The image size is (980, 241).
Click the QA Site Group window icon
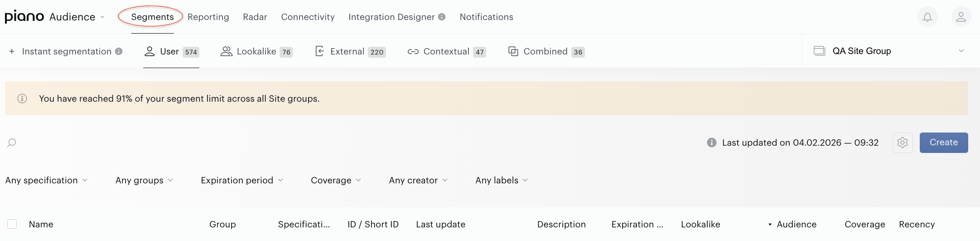[x=819, y=51]
